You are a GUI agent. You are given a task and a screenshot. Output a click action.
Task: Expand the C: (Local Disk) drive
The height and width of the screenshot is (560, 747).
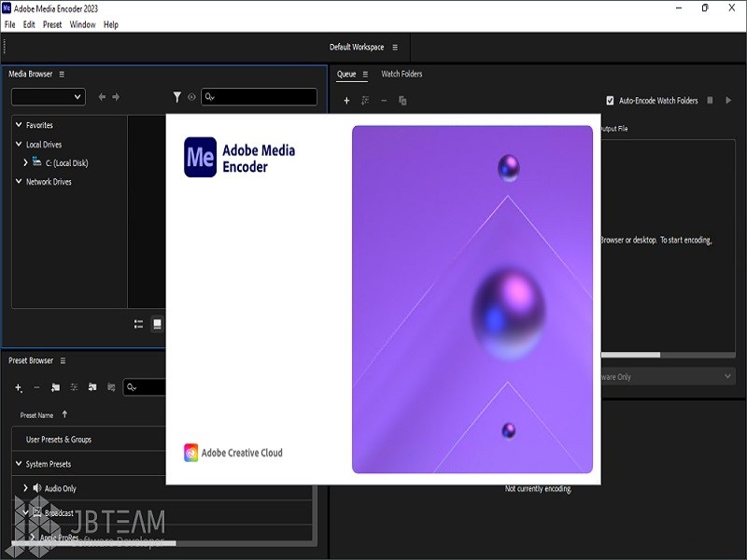pos(25,162)
